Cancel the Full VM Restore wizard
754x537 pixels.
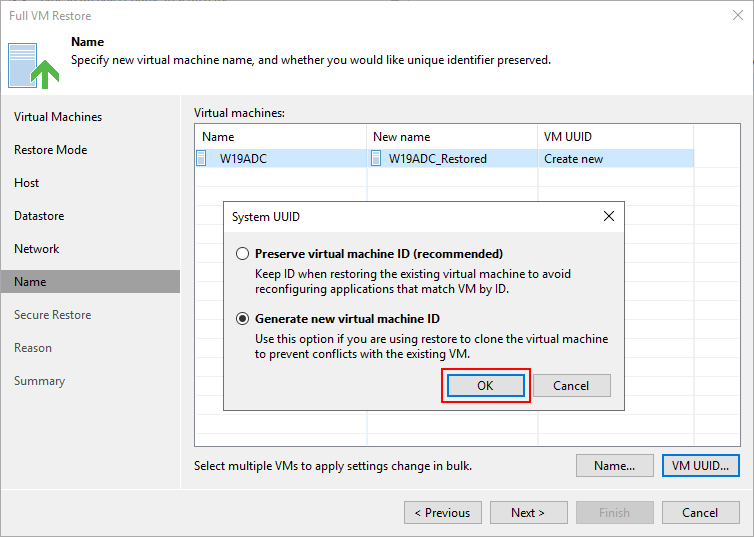(701, 512)
